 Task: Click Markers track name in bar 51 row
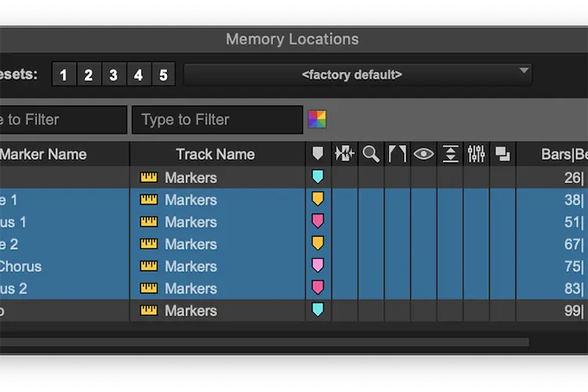click(191, 222)
